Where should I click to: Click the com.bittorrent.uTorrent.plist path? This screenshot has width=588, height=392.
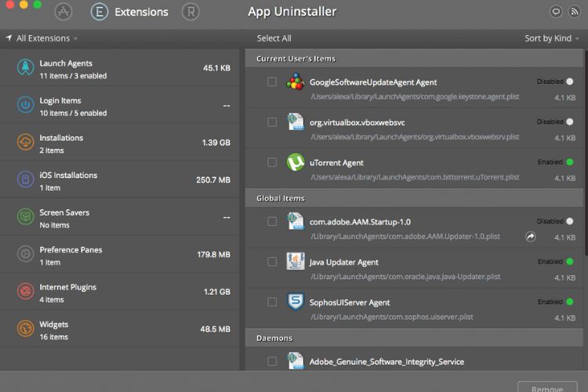pyautogui.click(x=415, y=177)
